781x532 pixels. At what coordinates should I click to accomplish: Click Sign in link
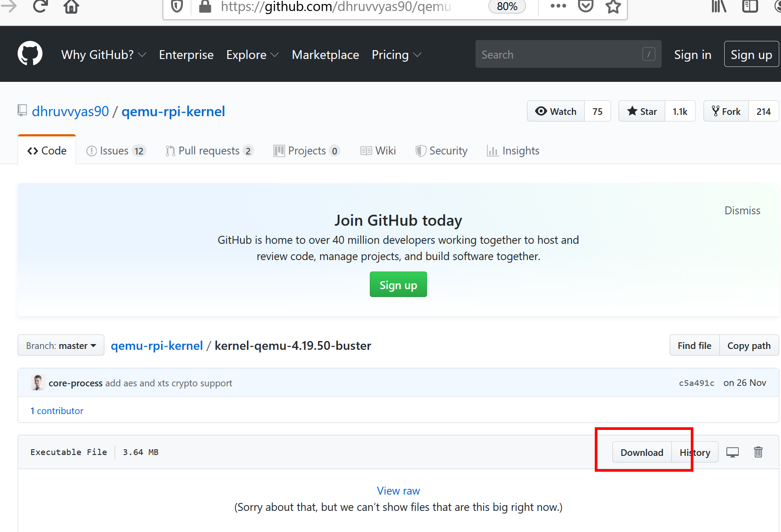tap(693, 55)
